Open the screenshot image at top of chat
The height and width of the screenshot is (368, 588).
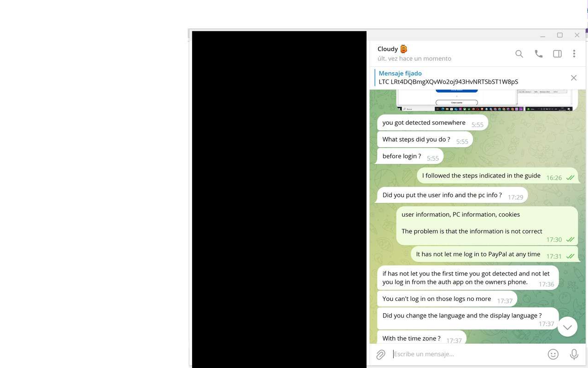[485, 100]
